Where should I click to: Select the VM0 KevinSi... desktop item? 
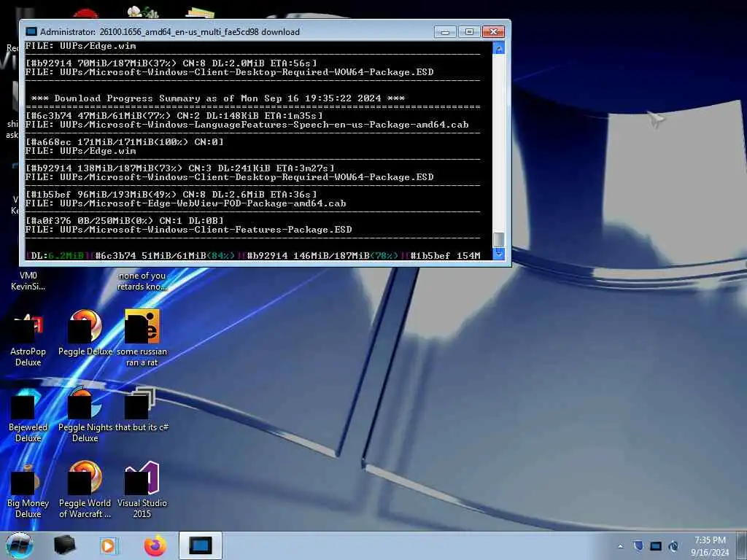click(28, 281)
